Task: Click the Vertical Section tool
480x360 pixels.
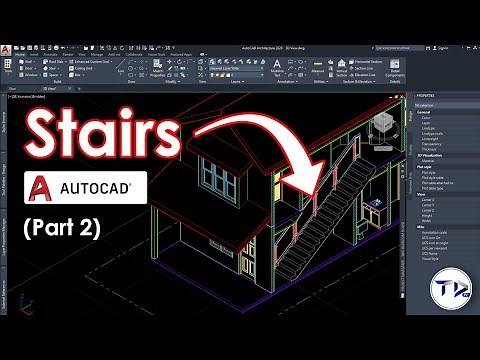Action: (341, 68)
